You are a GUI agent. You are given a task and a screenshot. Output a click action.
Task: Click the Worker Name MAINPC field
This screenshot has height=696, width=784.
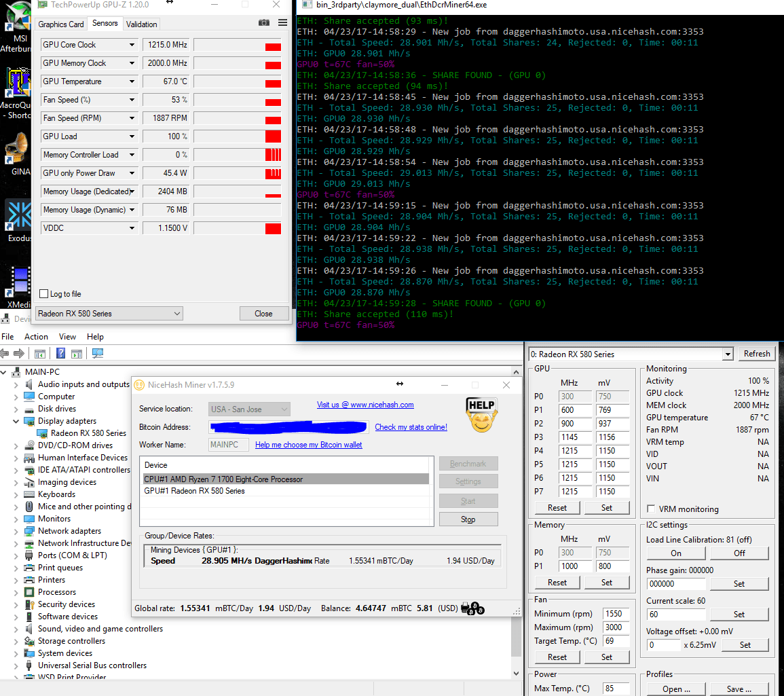[x=229, y=445]
